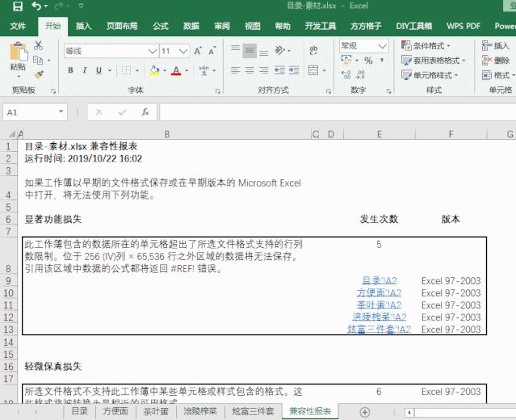Click the New Sheet plus icon
Screen dimensions: 516x420
pyautogui.click(x=365, y=412)
